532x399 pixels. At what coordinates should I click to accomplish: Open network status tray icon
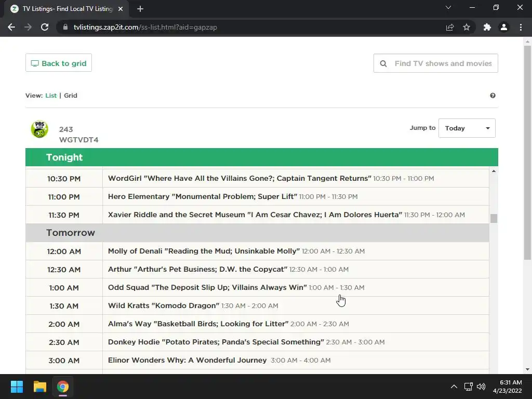coord(469,387)
